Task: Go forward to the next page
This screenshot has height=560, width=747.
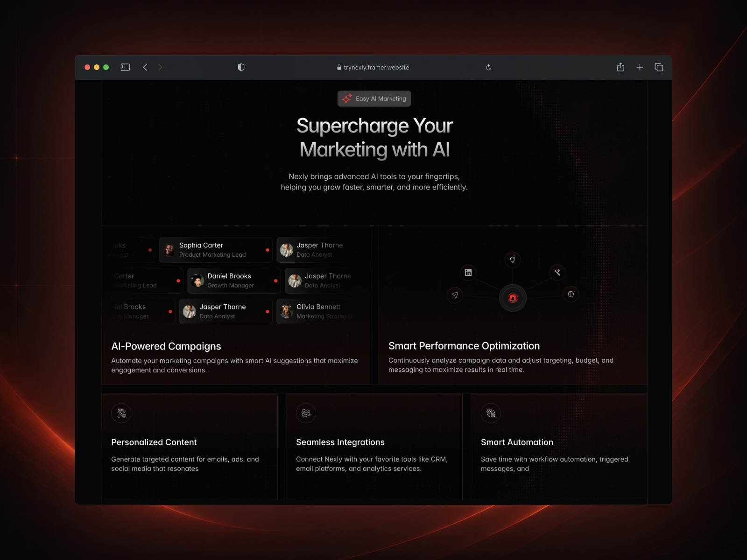Action: (x=160, y=67)
